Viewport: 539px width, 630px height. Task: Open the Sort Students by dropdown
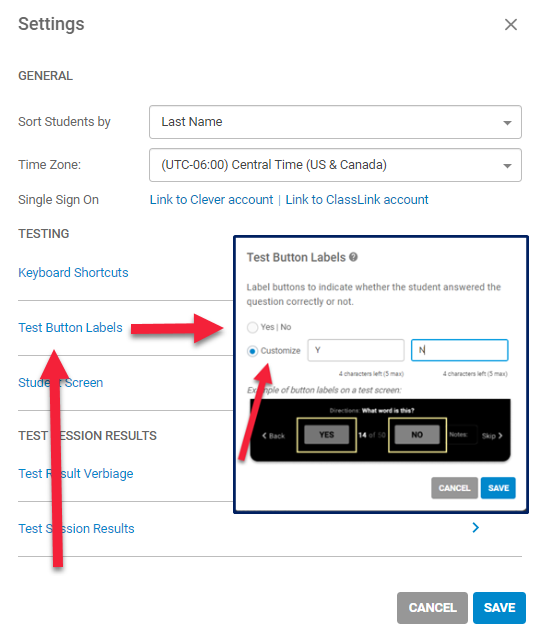[x=335, y=122]
